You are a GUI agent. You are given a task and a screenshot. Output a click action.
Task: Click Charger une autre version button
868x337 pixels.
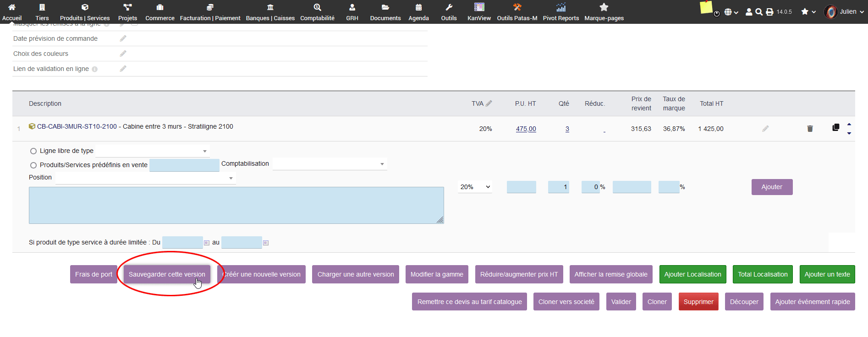(356, 274)
